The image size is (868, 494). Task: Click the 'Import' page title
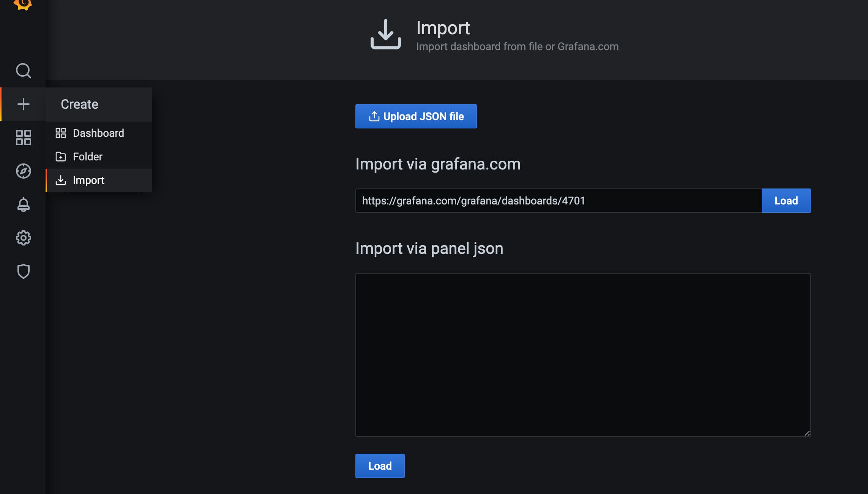443,28
